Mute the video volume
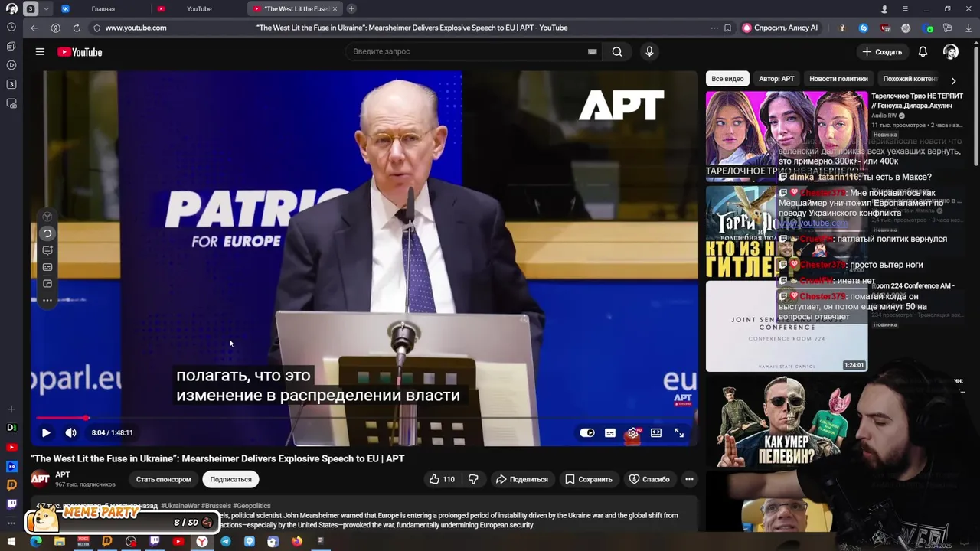The image size is (980, 551). (x=70, y=432)
